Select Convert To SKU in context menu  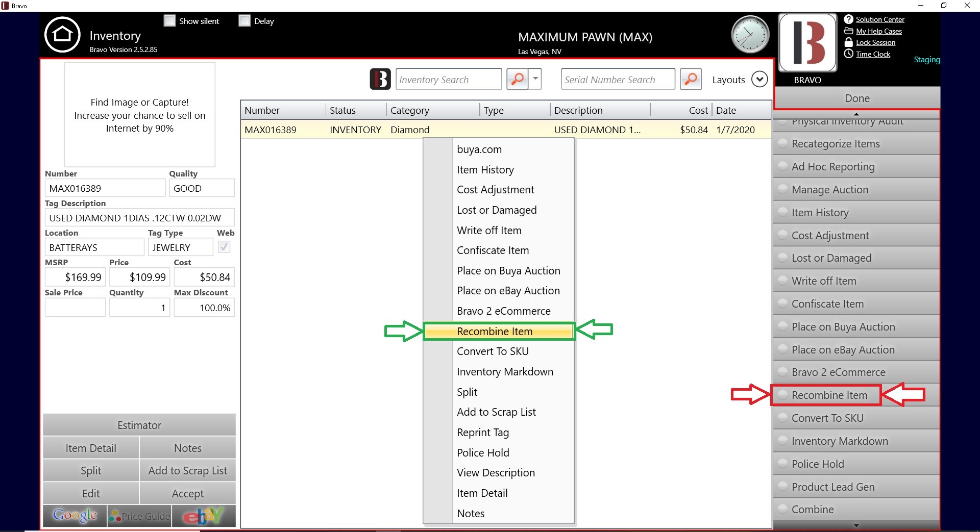coord(498,351)
